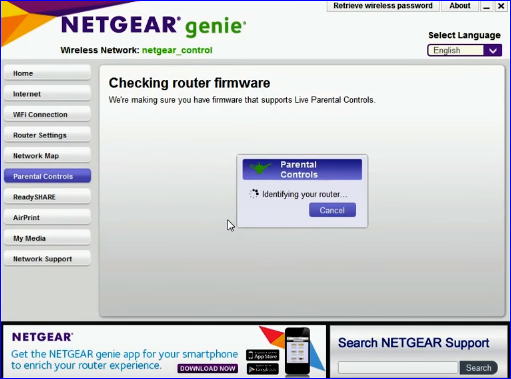This screenshot has width=511, height=379.
Task: Open Router Settings
Action: (47, 135)
